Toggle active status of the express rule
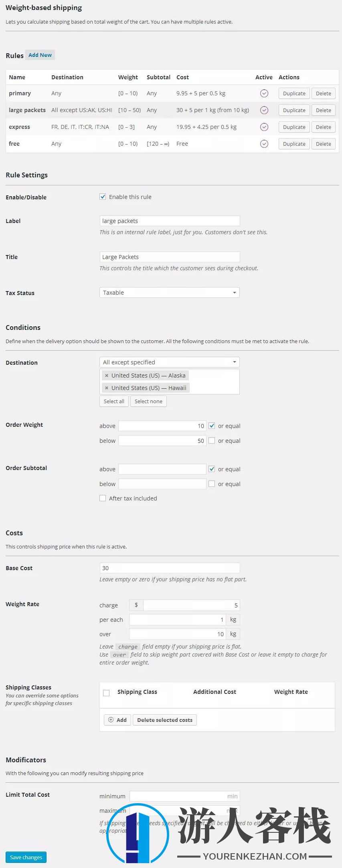The height and width of the screenshot is (868, 342). tap(264, 127)
